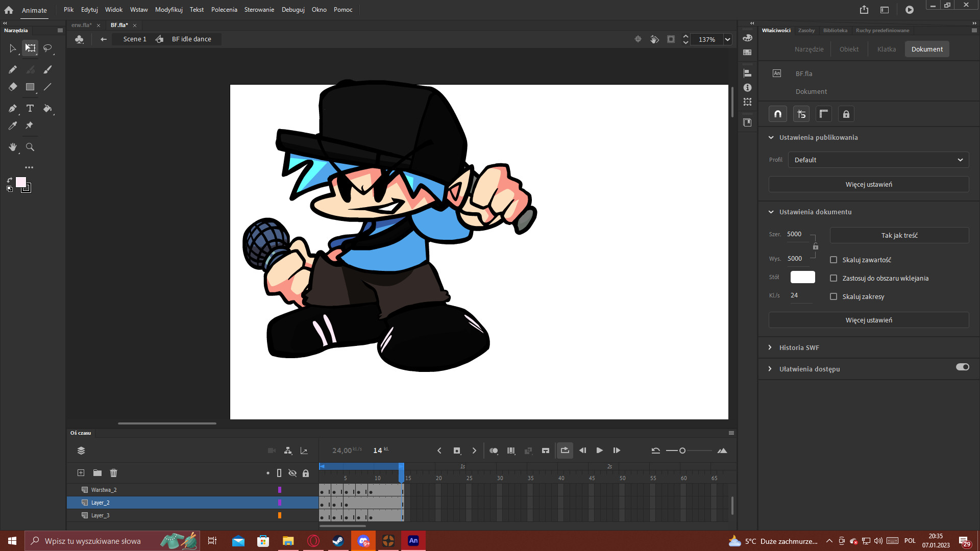Expand the Historia SWF section
The height and width of the screenshot is (551, 980).
pos(770,347)
